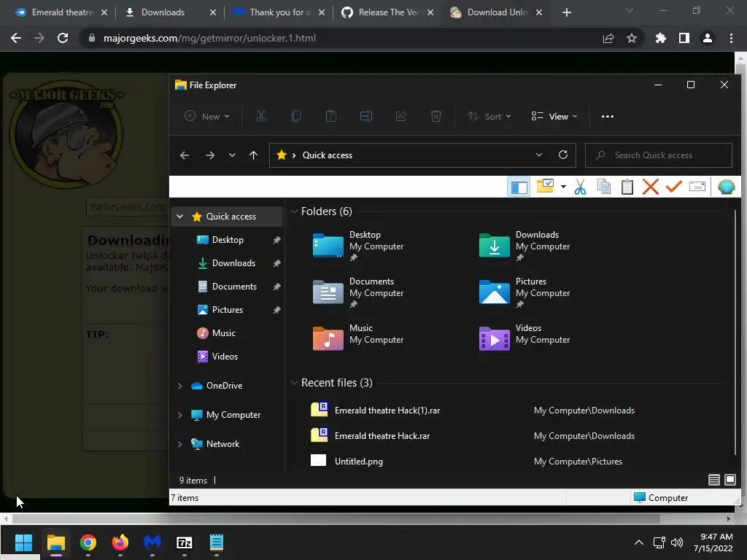Go up one folder level
Viewport: 747px width, 560px height.
tap(253, 155)
